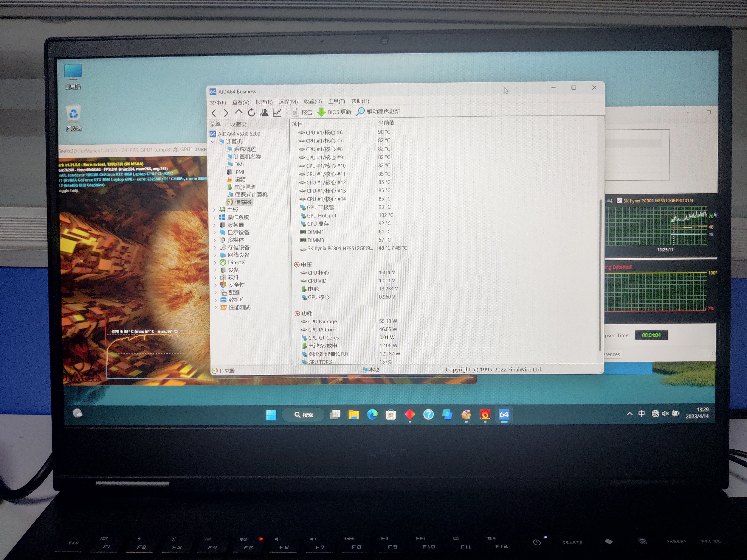Image resolution: width=747 pixels, height=560 pixels.
Task: Show hidden tray icons chevron
Action: [630, 414]
